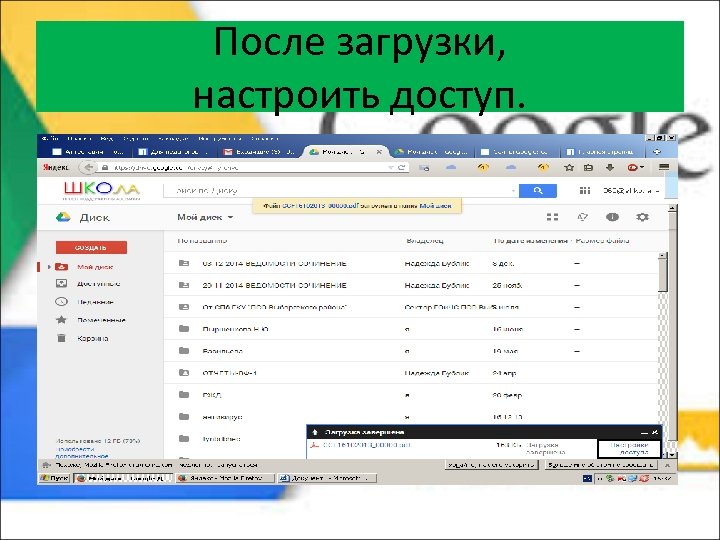Viewport: 720px width, 540px height.
Task: Click the Firefox back arrow button
Action: [x=89, y=168]
